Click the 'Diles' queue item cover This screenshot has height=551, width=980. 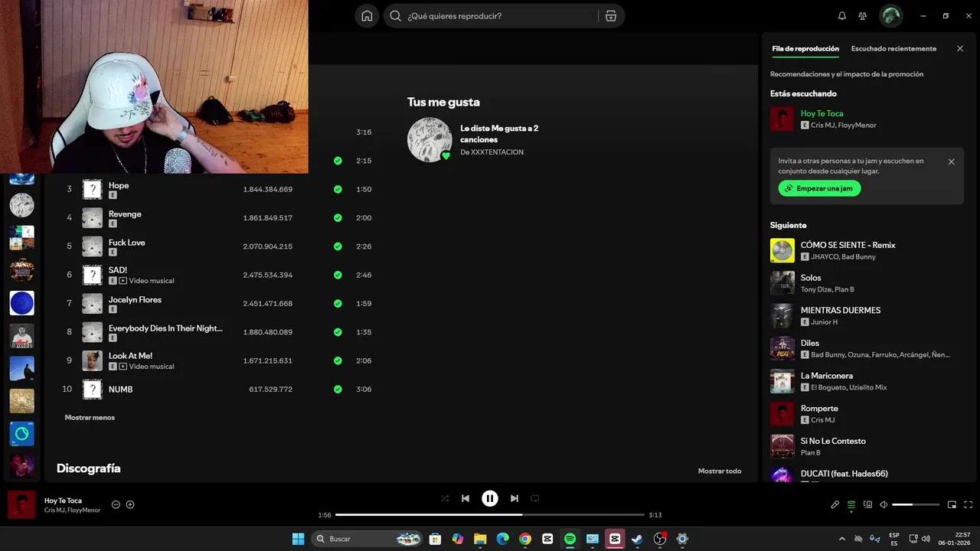click(782, 349)
